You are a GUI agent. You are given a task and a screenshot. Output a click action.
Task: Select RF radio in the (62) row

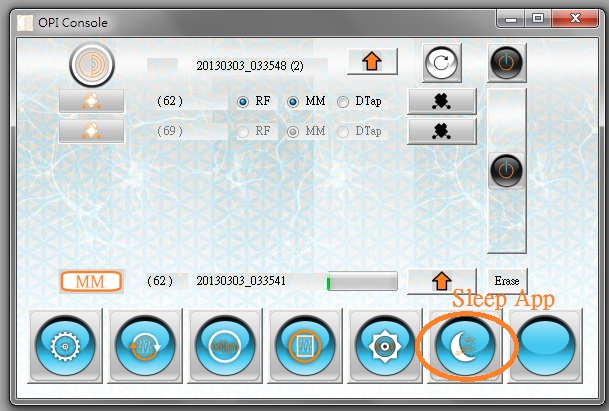point(243,102)
